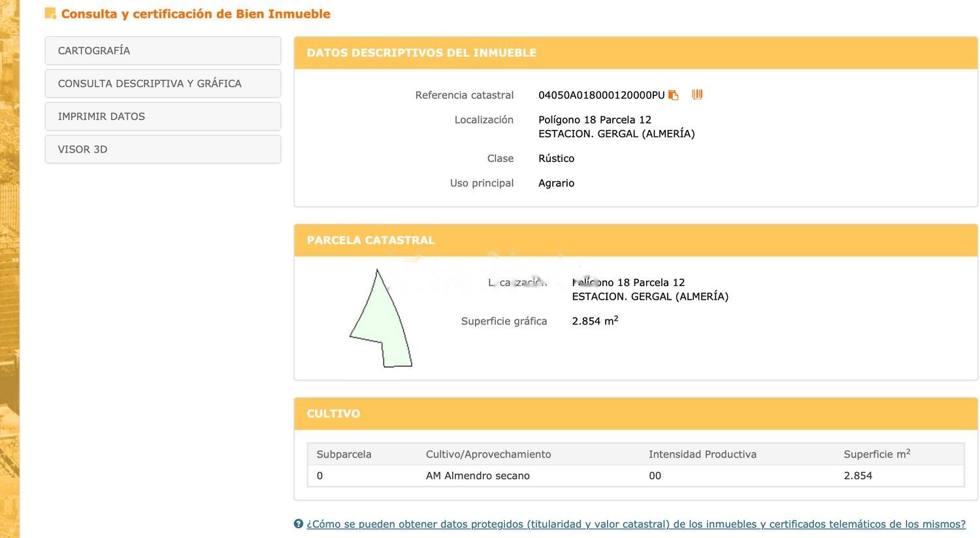Click the cadastral reference 04050A018000120000PU text
This screenshot has width=980, height=538.
601,95
